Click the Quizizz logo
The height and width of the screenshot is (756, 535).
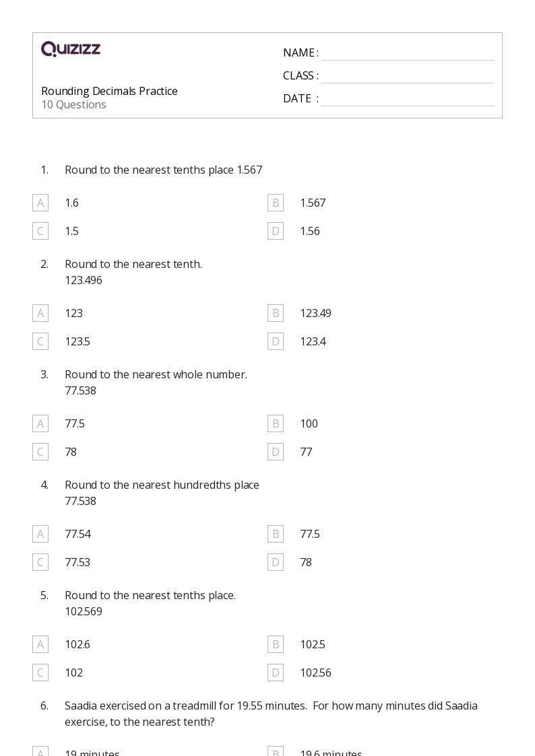tap(71, 48)
